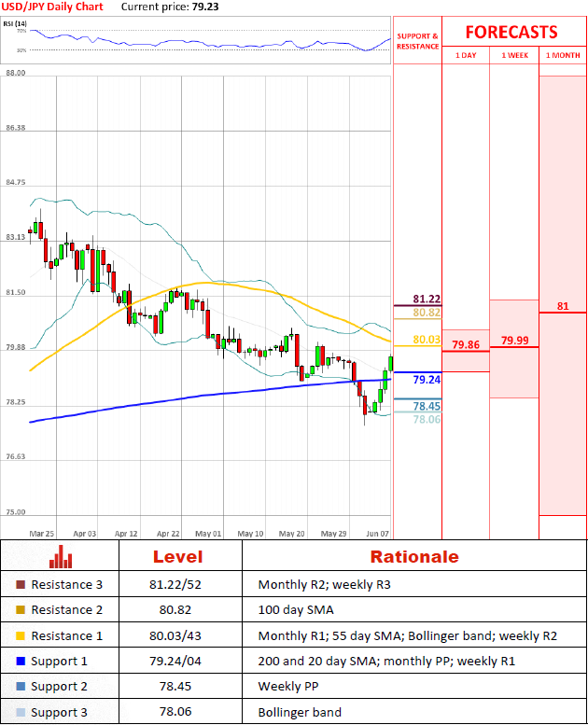
Task: Click the 1 MONTH forecast column header
Action: [x=563, y=55]
